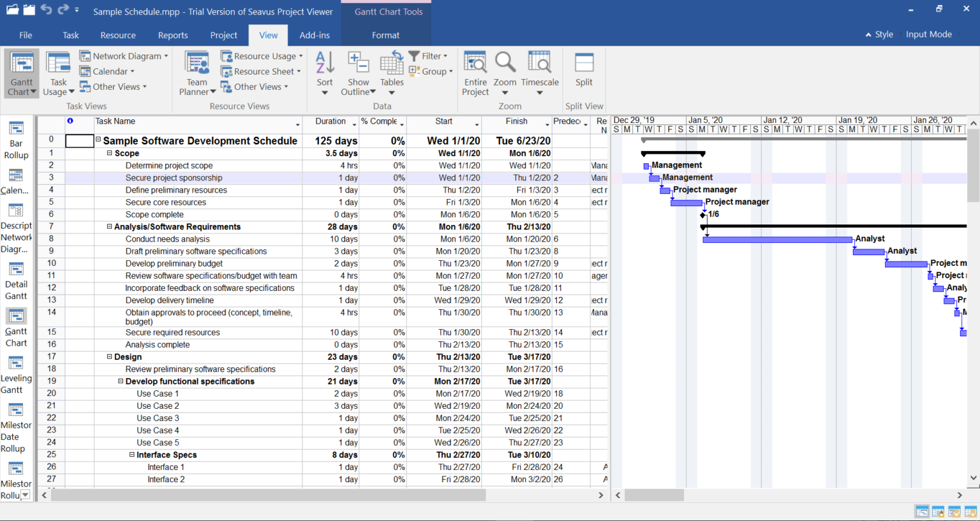Switch to the Reports ribbon tab
Image resolution: width=980 pixels, height=521 pixels.
(x=173, y=35)
